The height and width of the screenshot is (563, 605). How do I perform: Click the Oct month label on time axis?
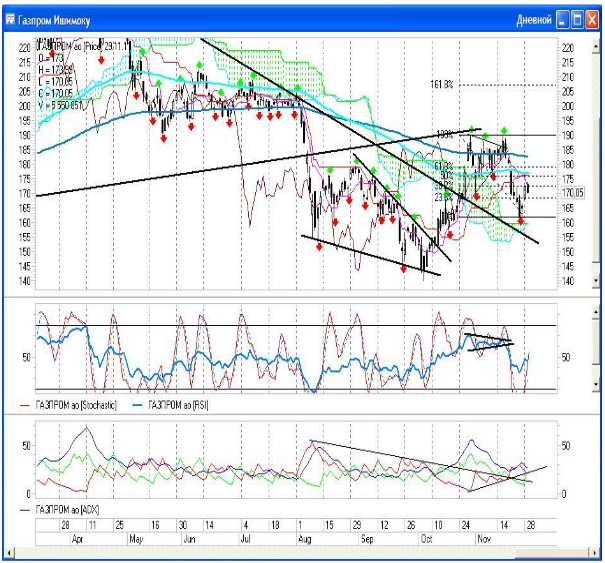tap(426, 539)
